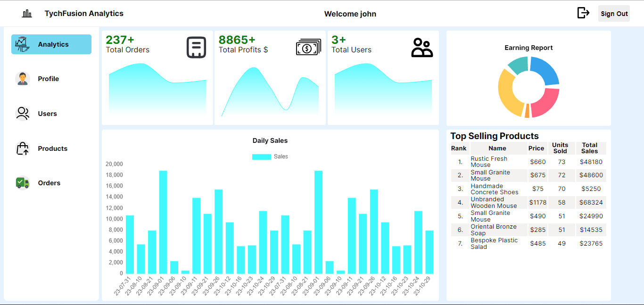Click the Users people icon in the sidebar
The width and height of the screenshot is (644, 305).
point(22,113)
